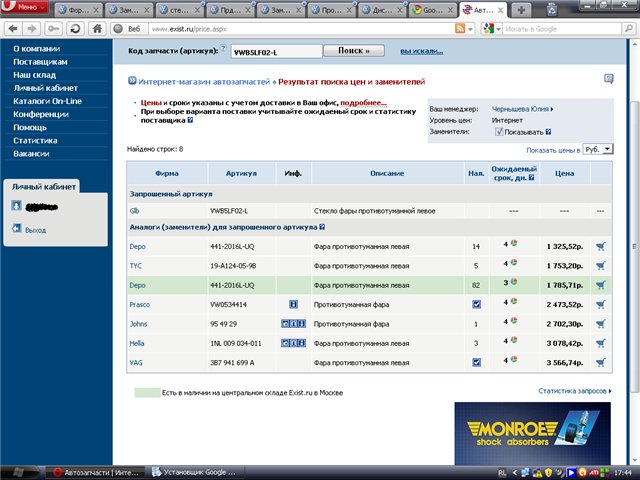Go forward with the Forward arrow

32,29
